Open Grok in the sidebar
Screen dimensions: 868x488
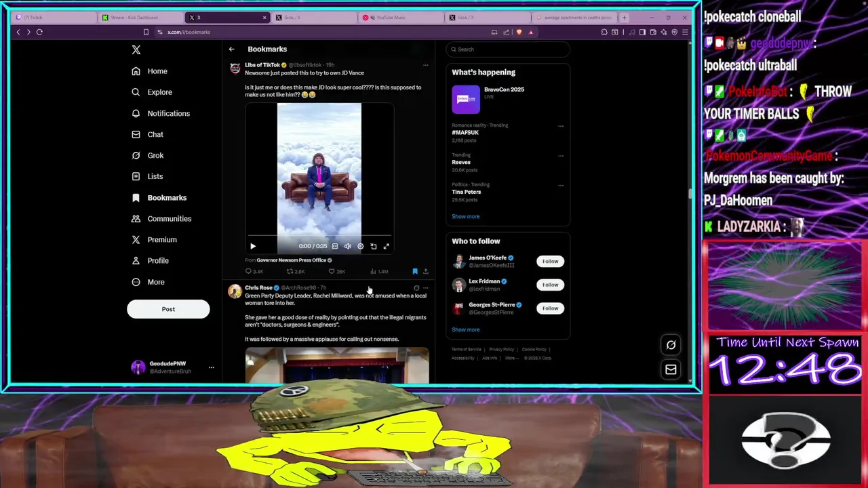pyautogui.click(x=148, y=155)
